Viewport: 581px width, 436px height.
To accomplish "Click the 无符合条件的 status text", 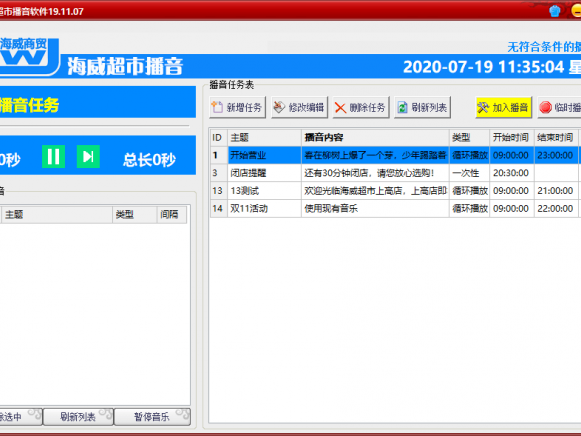I will click(x=544, y=47).
